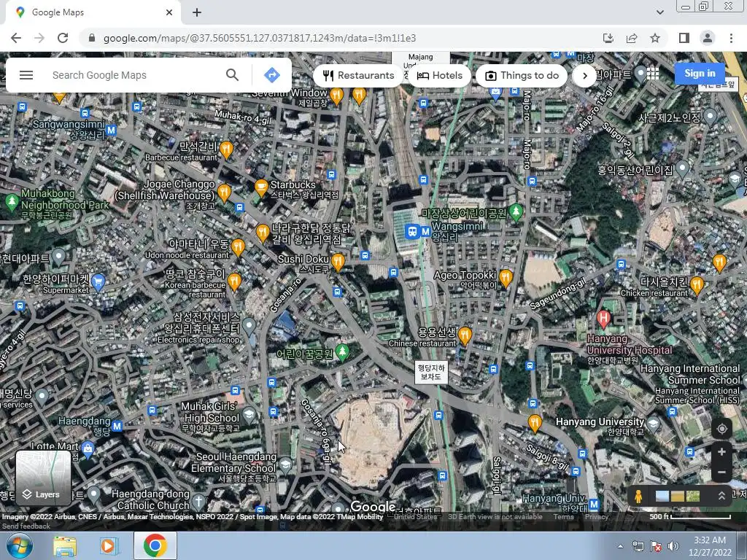
Task: Expand the tab search dropdown arrow
Action: (659, 12)
